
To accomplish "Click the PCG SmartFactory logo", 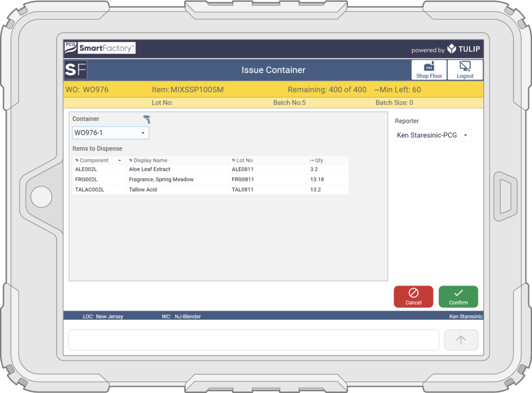I will (x=100, y=48).
